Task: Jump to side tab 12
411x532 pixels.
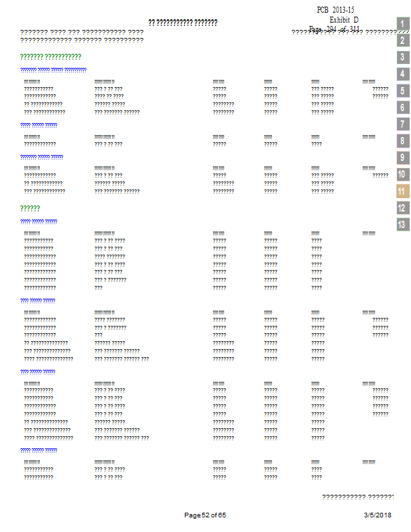Action: tap(402, 208)
